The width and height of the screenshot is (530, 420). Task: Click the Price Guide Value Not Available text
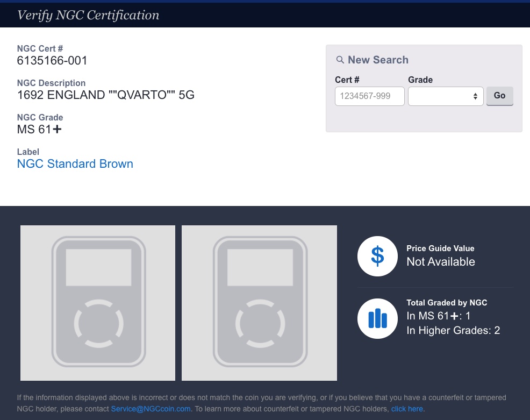(440, 262)
